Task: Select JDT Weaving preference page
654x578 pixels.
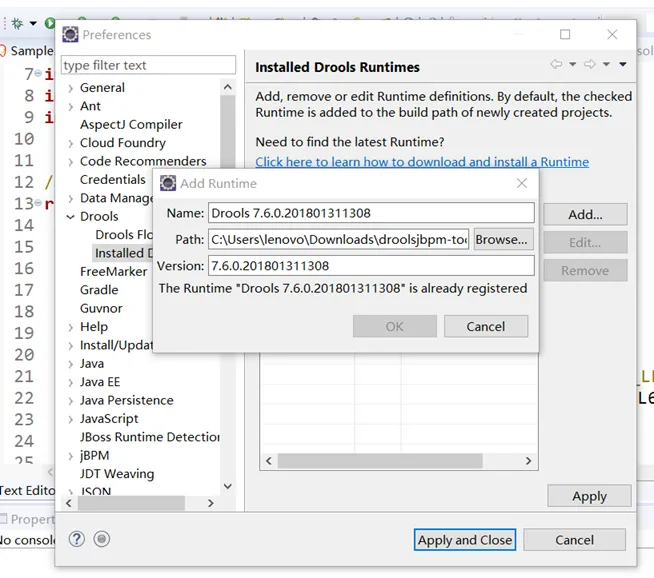Action: (117, 473)
